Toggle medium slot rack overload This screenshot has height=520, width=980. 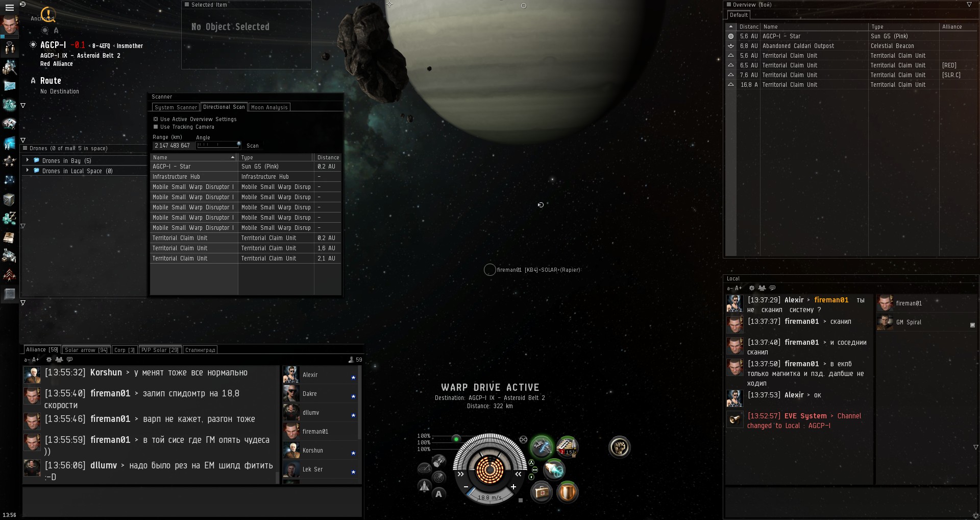534,470
